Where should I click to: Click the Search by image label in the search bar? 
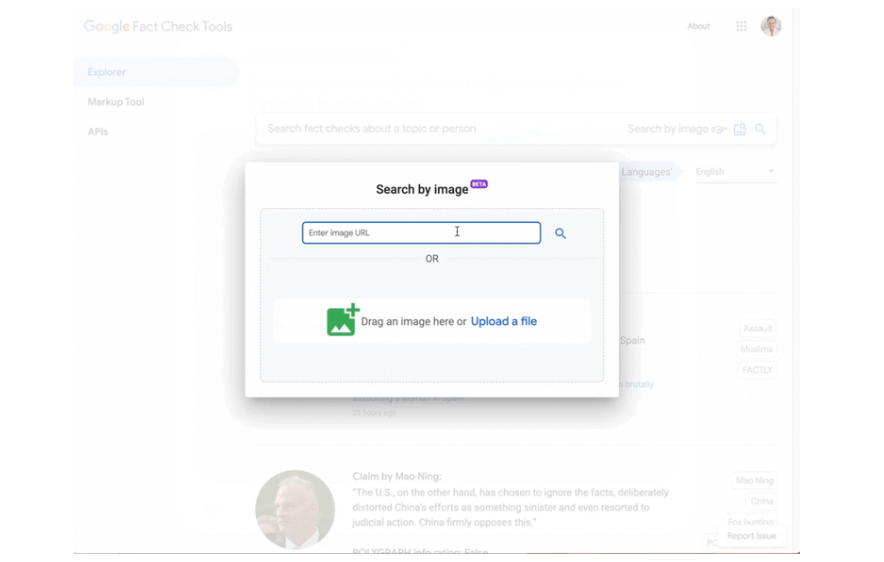(x=668, y=129)
